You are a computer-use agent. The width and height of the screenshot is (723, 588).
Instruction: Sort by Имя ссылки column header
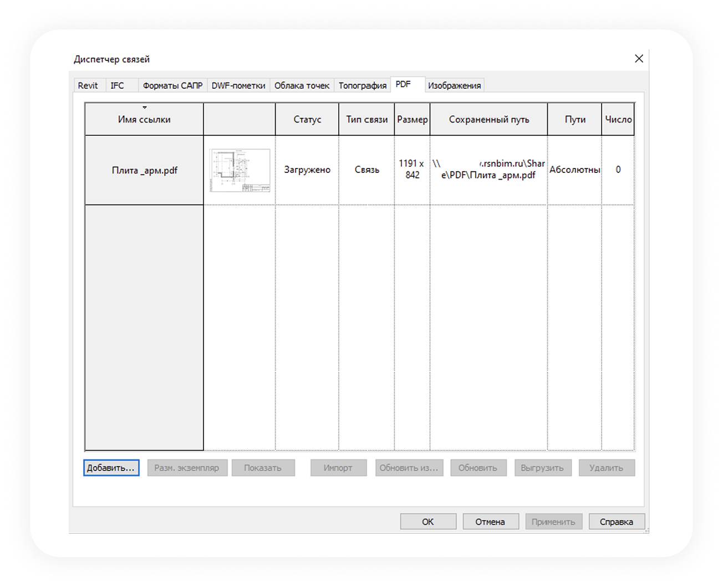(144, 119)
